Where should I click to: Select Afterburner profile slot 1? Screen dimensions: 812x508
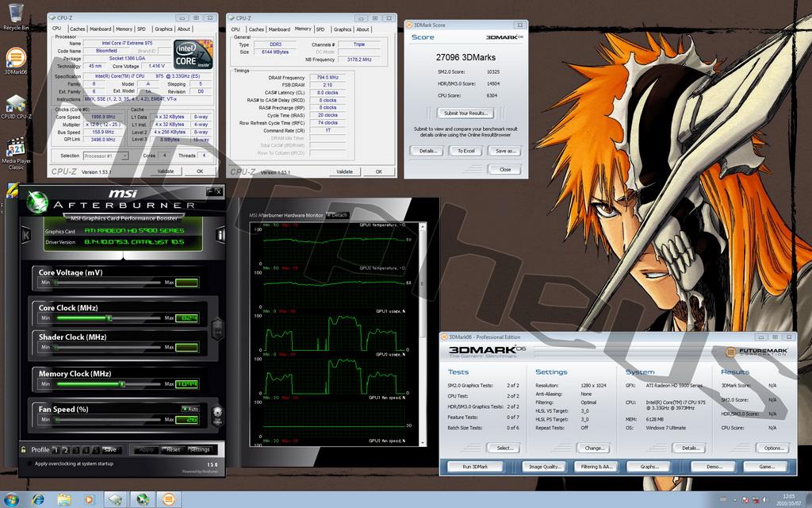coord(56,450)
